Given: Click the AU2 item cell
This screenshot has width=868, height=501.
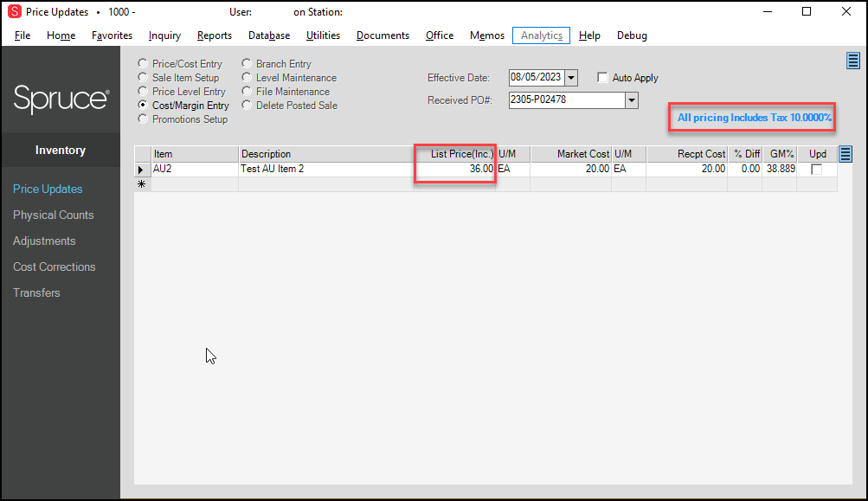Looking at the screenshot, I should [x=195, y=169].
